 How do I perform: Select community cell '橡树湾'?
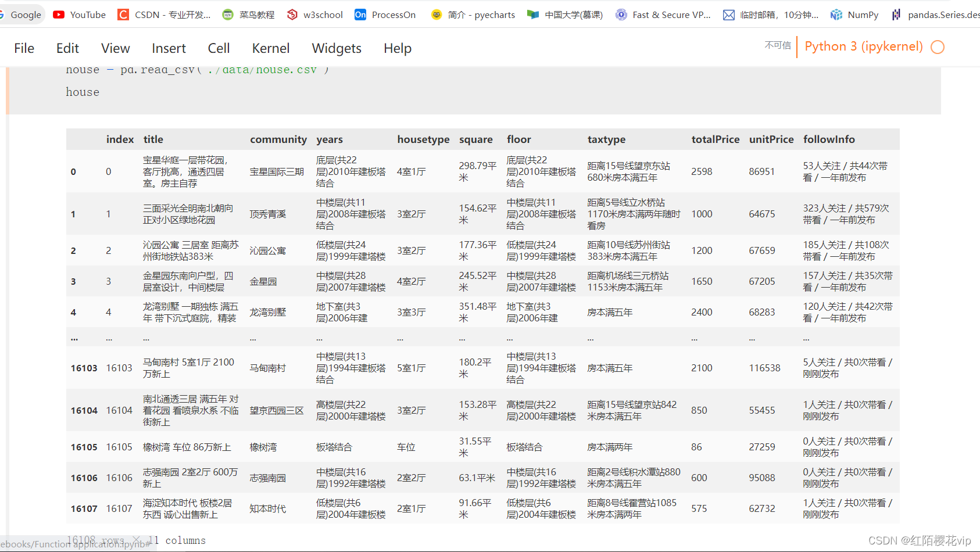pos(263,447)
